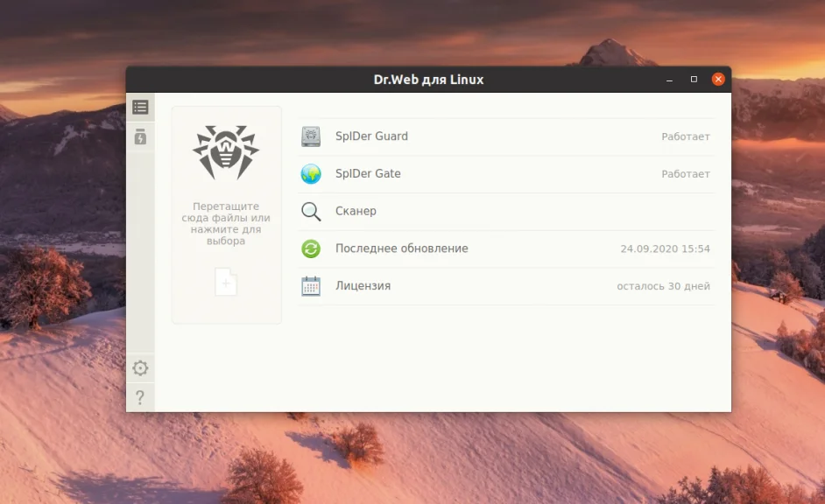
Task: Click the 'Dr.Web для Linux' title bar
Action: coord(428,80)
